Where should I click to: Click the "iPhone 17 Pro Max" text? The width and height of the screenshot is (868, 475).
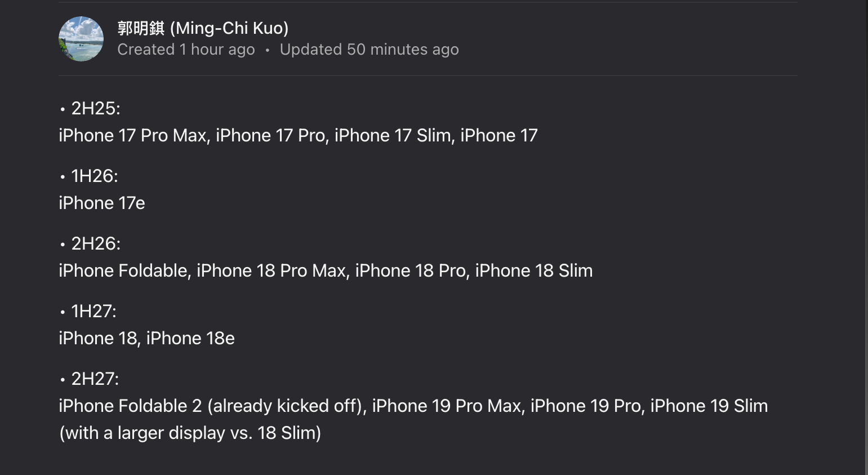pyautogui.click(x=132, y=135)
